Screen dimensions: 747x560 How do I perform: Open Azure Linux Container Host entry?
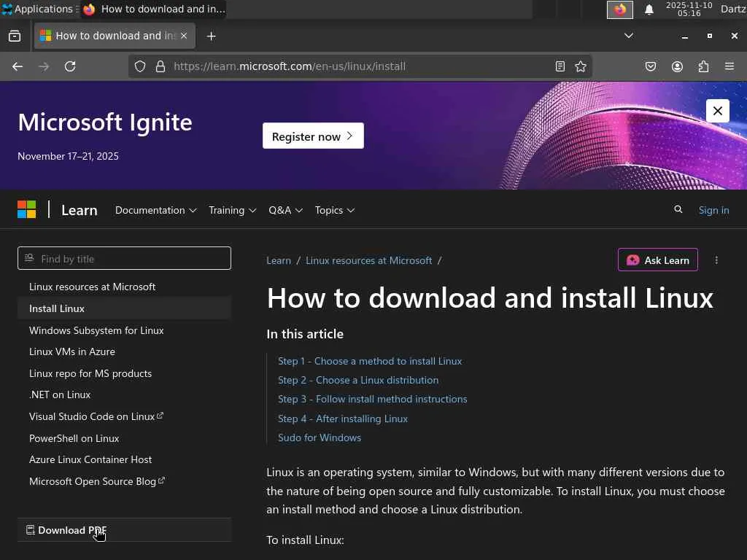(90, 460)
